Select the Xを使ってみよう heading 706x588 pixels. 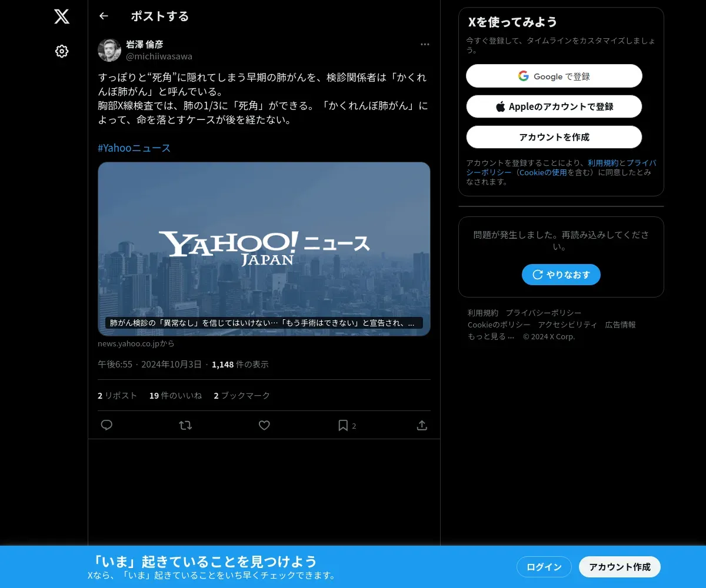pos(512,22)
